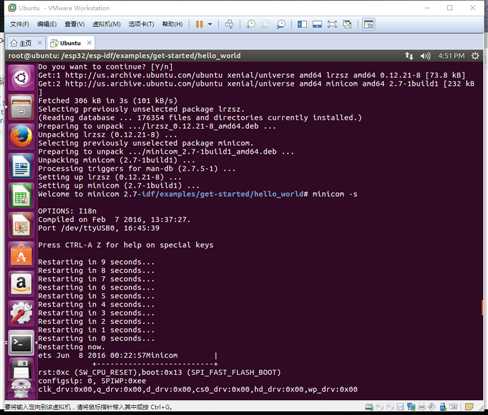Click the 'Do you want to continue? [Y/n]' line

pos(105,67)
